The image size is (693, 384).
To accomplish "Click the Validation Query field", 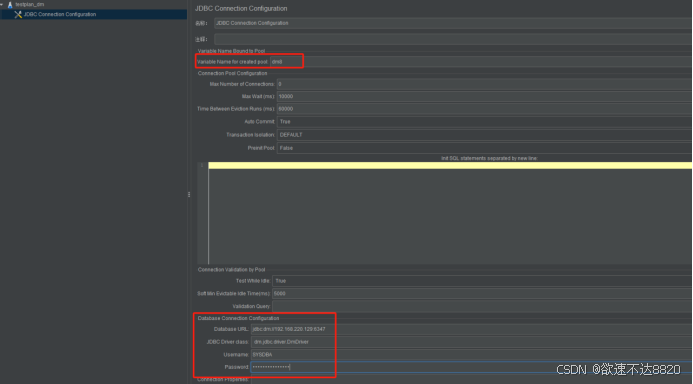I will [483, 306].
